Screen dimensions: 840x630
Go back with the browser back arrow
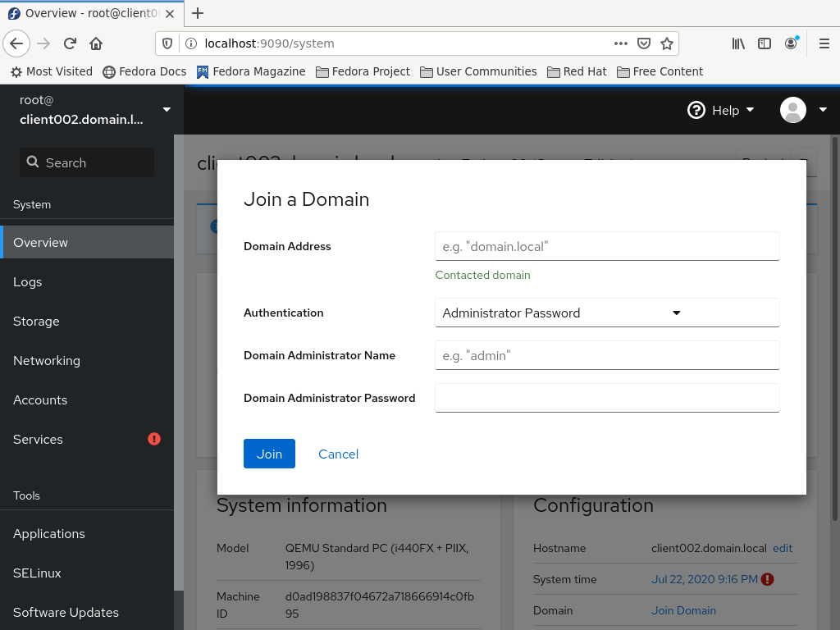pyautogui.click(x=16, y=43)
